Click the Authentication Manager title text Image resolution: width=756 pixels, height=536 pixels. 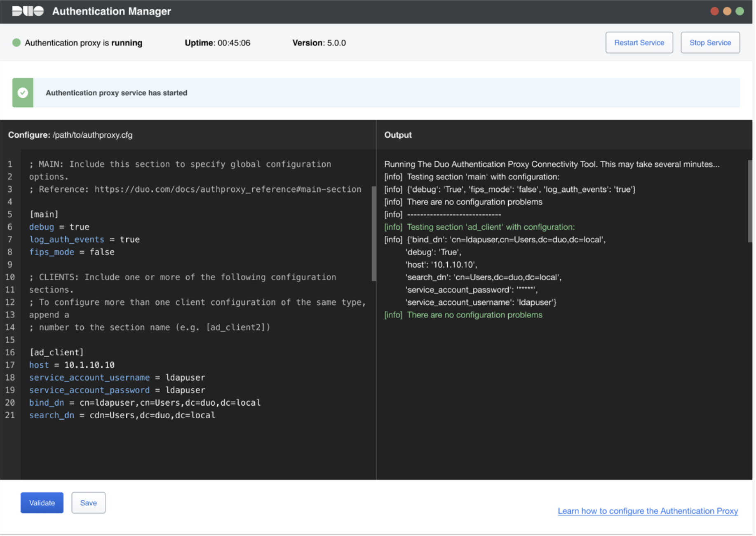tap(111, 11)
